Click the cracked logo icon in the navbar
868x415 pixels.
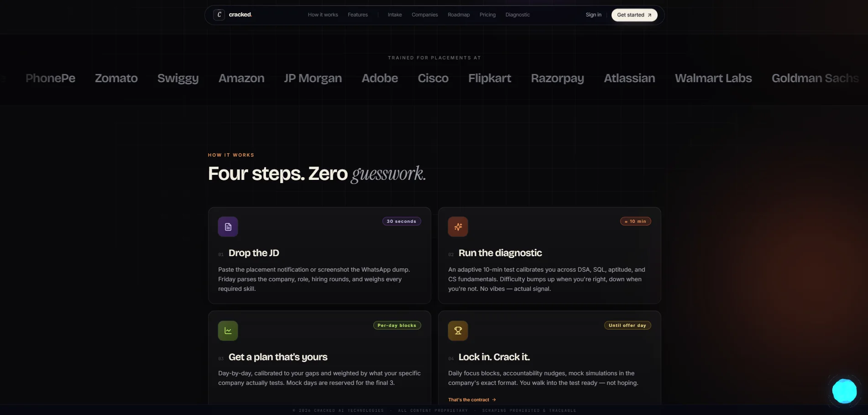click(x=219, y=15)
